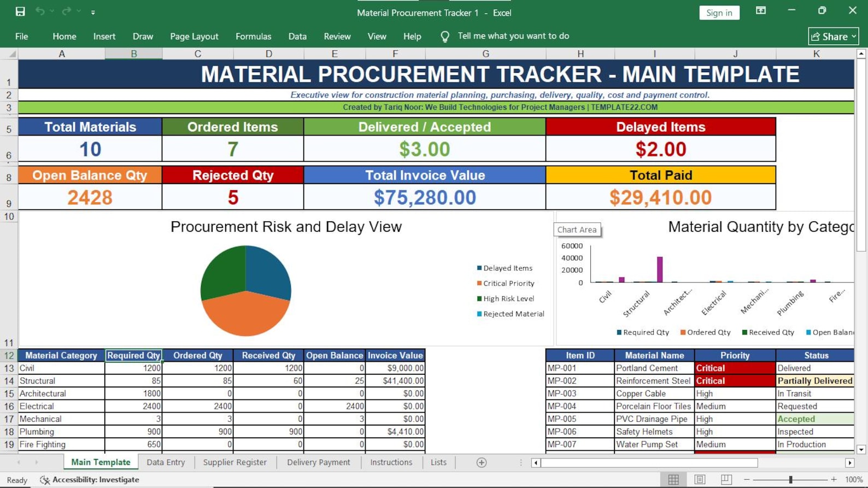Click the zoom slider handle
868x488 pixels.
tap(790, 479)
